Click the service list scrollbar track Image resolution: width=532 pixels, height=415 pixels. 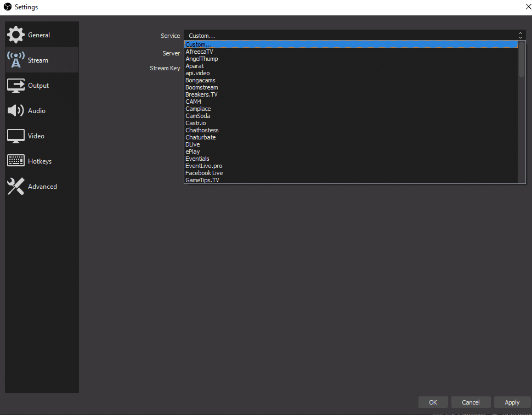(x=522, y=131)
